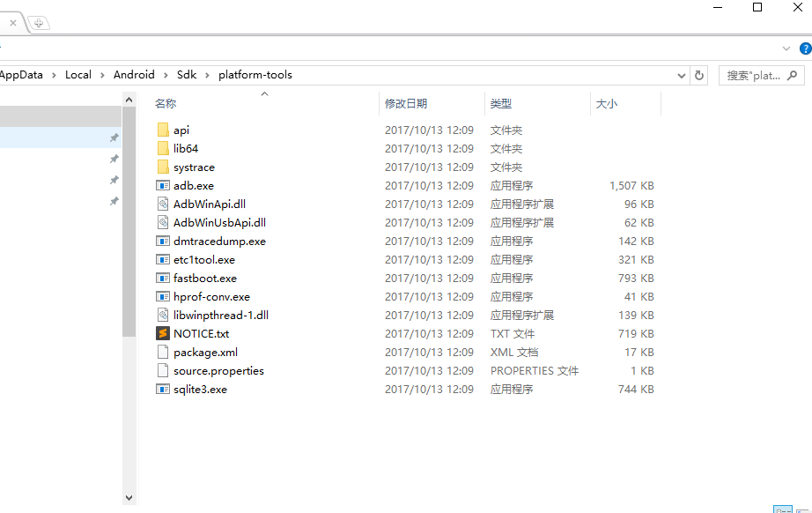Unpin the first pinned quick access item
The image size is (812, 513).
point(114,138)
